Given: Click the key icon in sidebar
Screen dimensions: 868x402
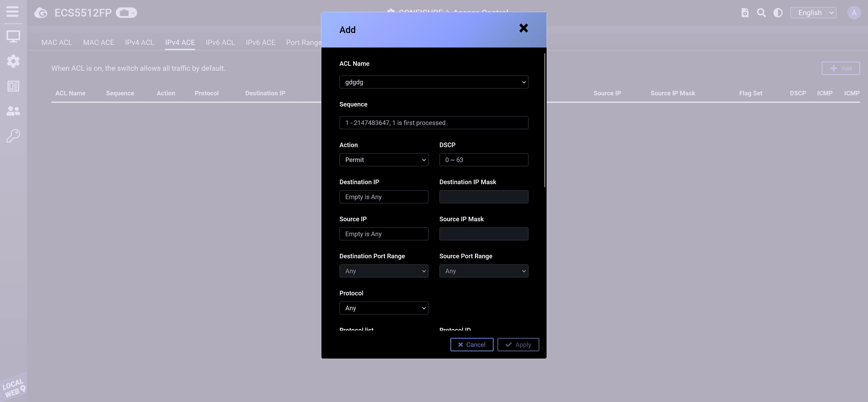Looking at the screenshot, I should [x=13, y=136].
